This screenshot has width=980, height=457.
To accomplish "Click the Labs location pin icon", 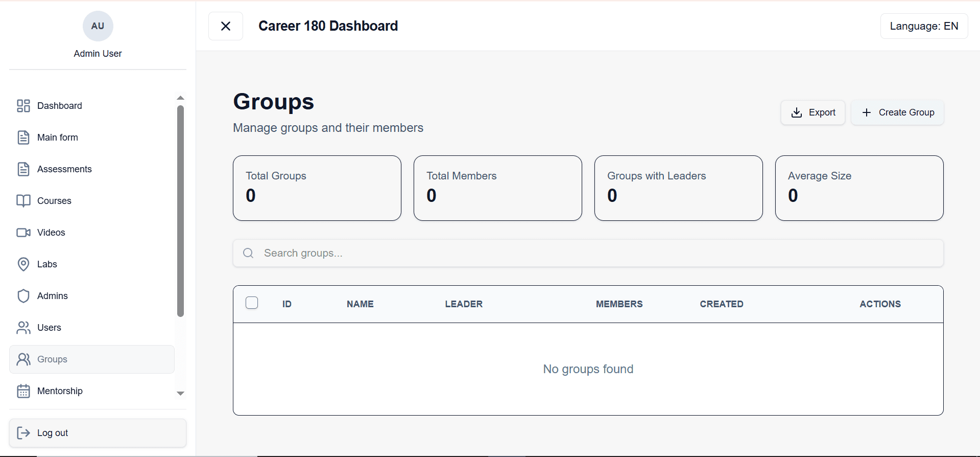I will pyautogui.click(x=23, y=264).
